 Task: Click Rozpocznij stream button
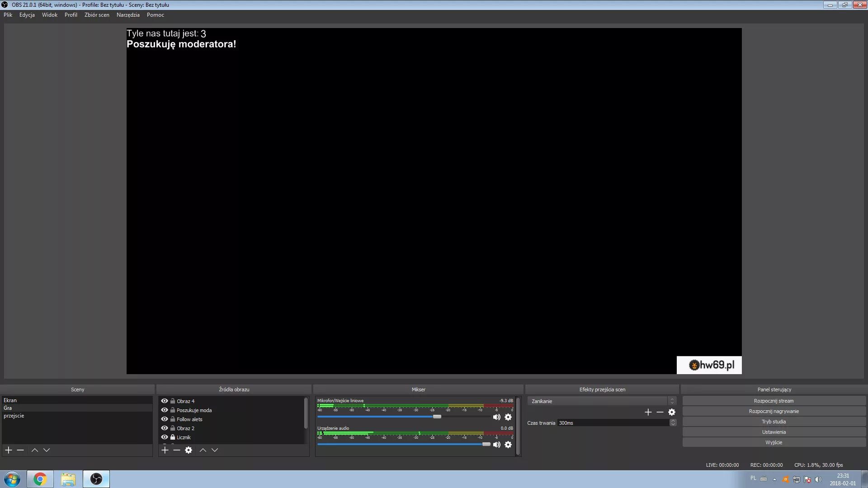click(774, 400)
